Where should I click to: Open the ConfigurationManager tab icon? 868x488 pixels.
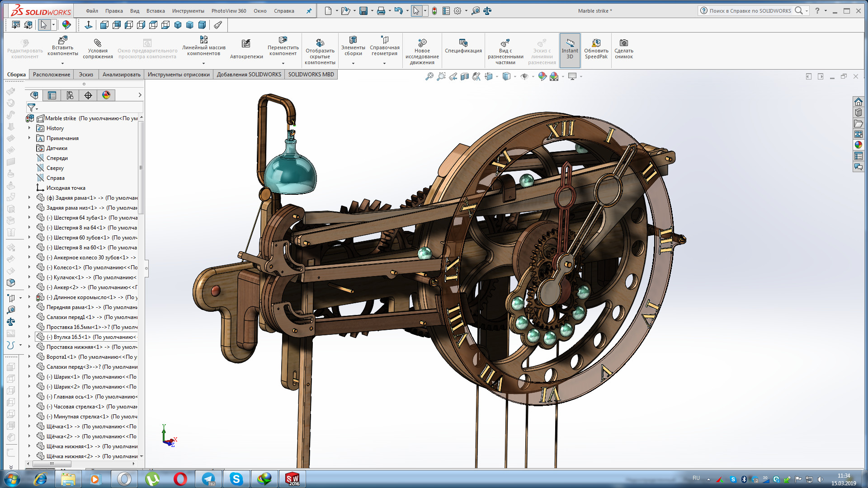70,95
